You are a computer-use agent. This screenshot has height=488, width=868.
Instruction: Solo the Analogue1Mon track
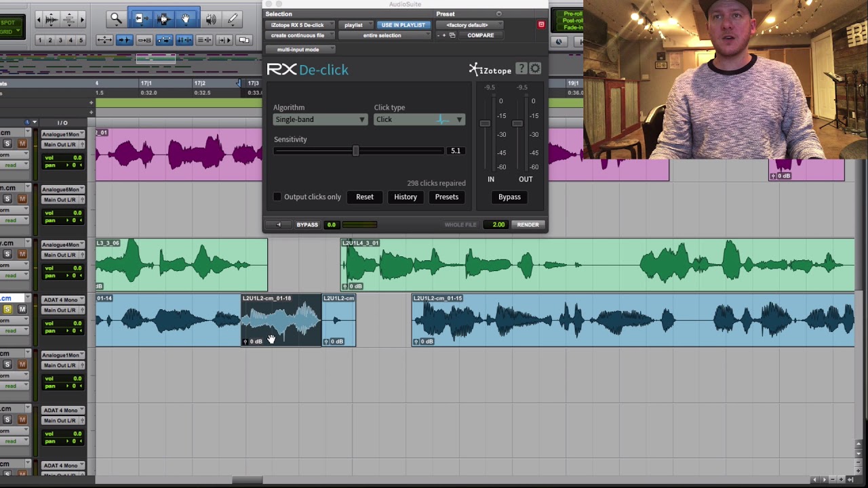click(7, 144)
